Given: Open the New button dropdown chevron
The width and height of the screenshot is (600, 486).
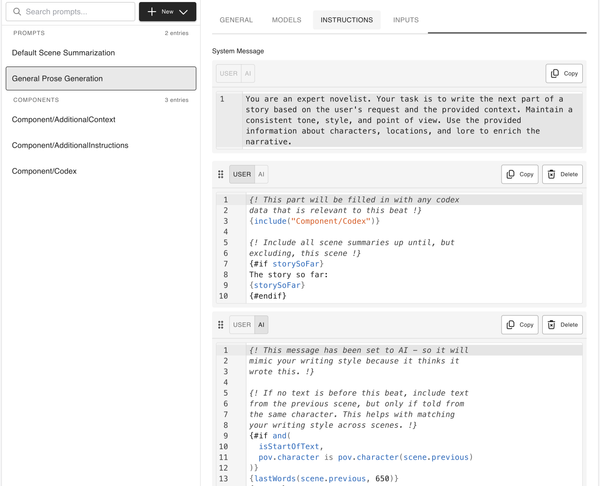Looking at the screenshot, I should (184, 12).
